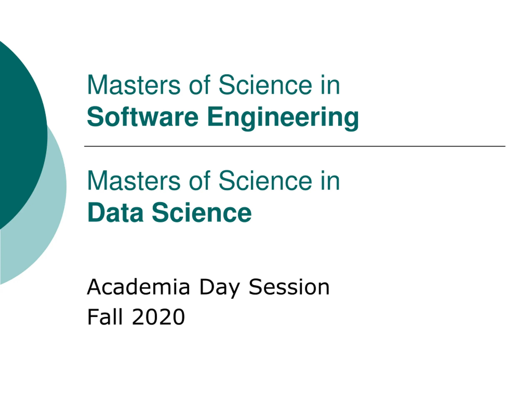Click the word Masters above Data Science

(134, 180)
